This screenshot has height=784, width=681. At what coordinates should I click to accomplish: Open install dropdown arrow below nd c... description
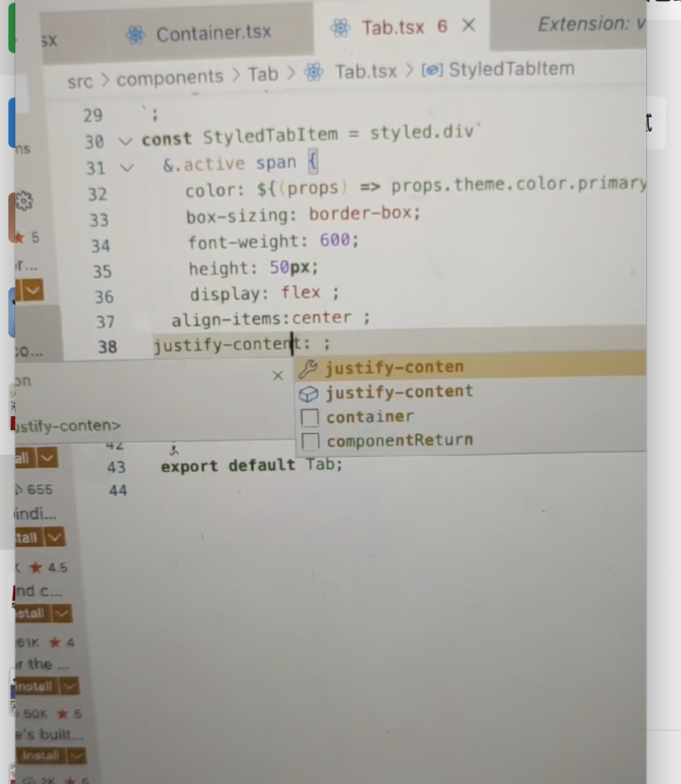tap(62, 613)
